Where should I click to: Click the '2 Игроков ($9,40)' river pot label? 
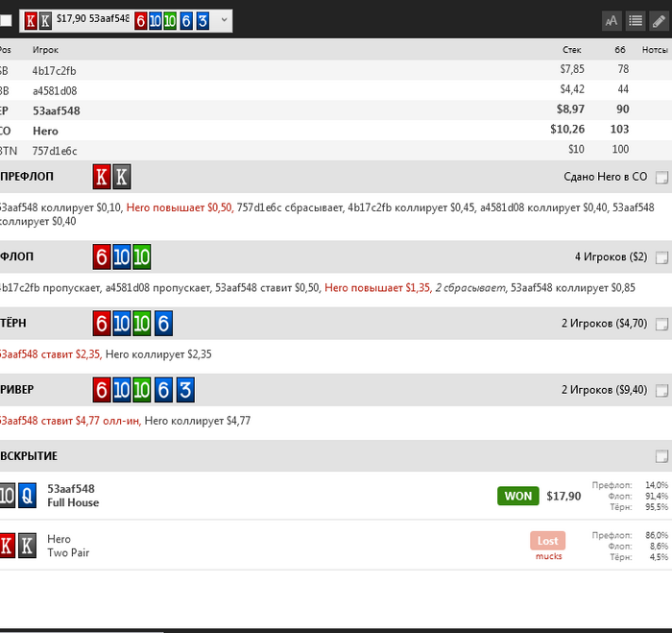pyautogui.click(x=604, y=390)
